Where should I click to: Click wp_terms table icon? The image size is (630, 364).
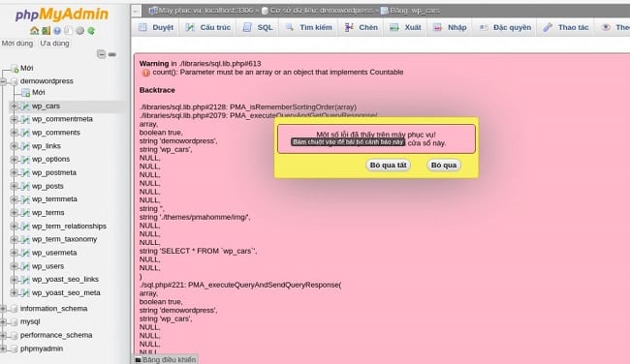pos(25,213)
